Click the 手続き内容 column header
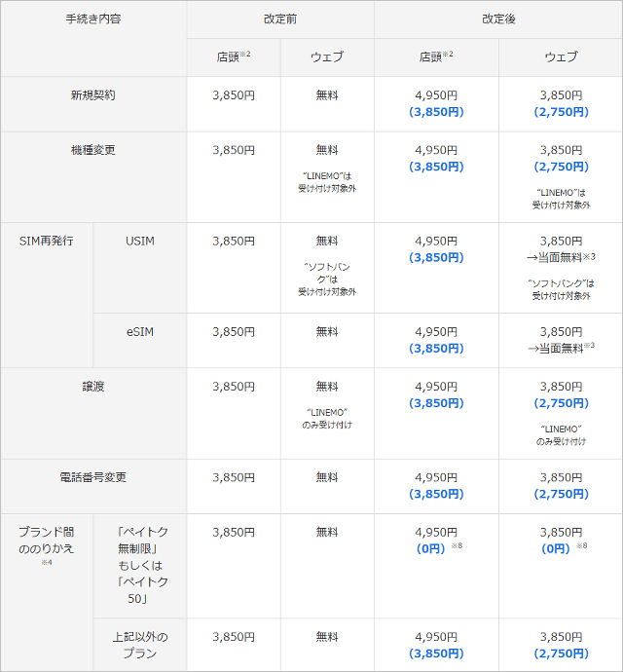Screen dimensions: 623x672 click(x=93, y=19)
